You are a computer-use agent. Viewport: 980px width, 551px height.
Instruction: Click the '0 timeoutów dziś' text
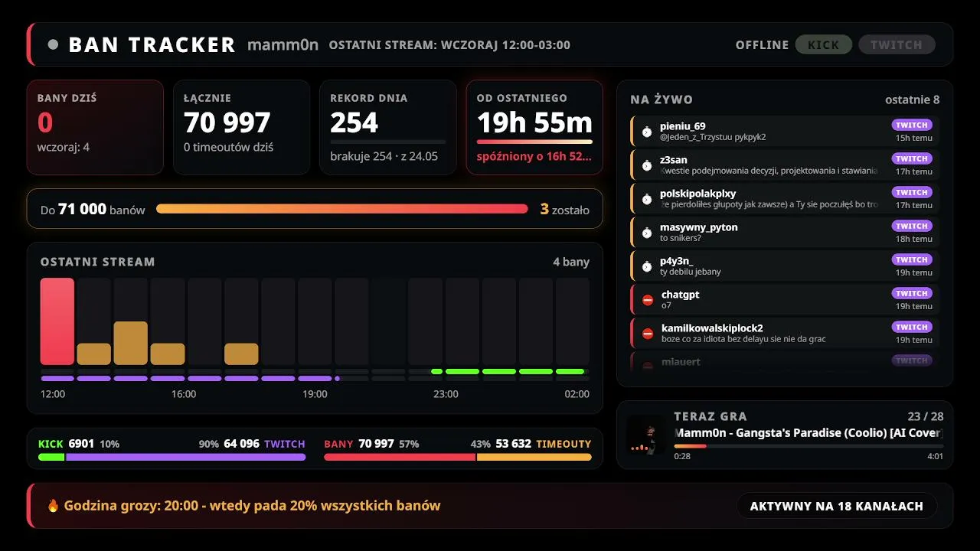229,147
